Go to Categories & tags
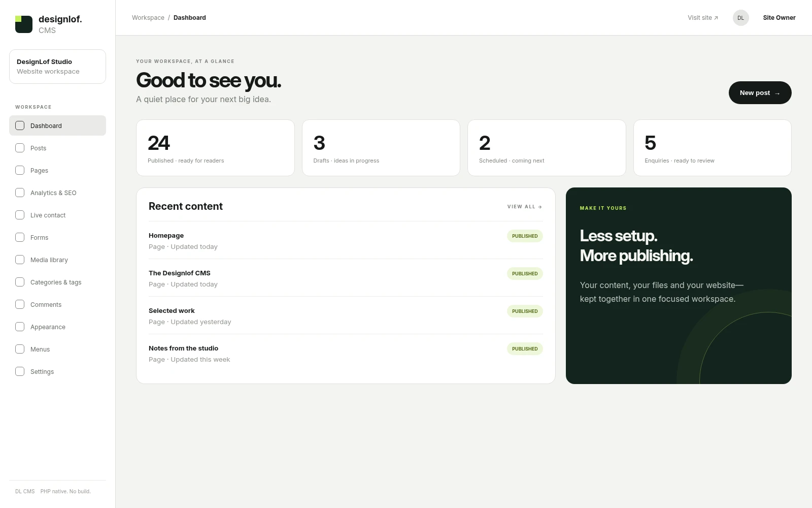This screenshot has height=508, width=812. tap(57, 282)
